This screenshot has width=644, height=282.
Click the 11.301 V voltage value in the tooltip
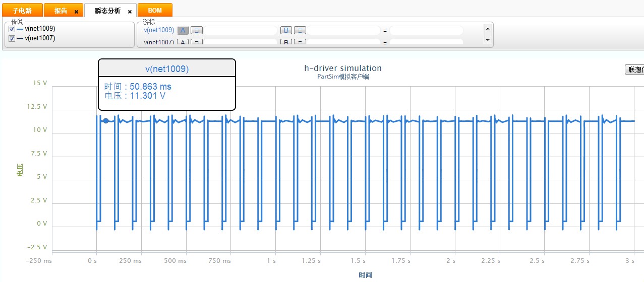click(147, 96)
